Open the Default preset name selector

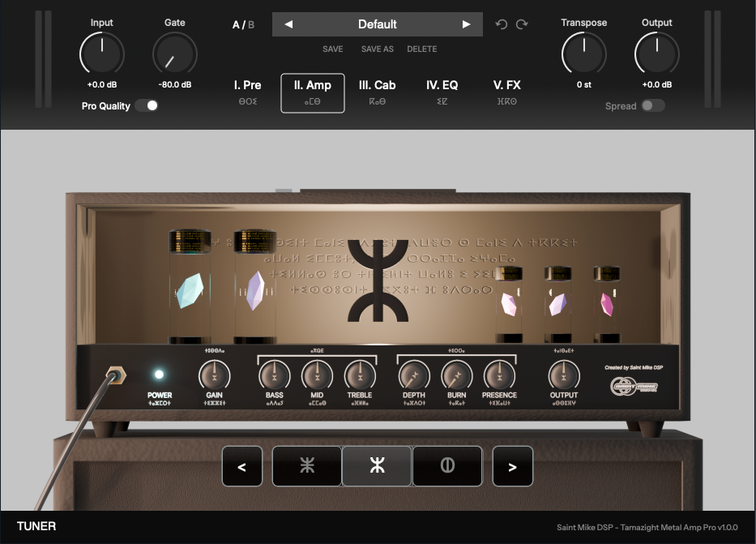click(378, 24)
